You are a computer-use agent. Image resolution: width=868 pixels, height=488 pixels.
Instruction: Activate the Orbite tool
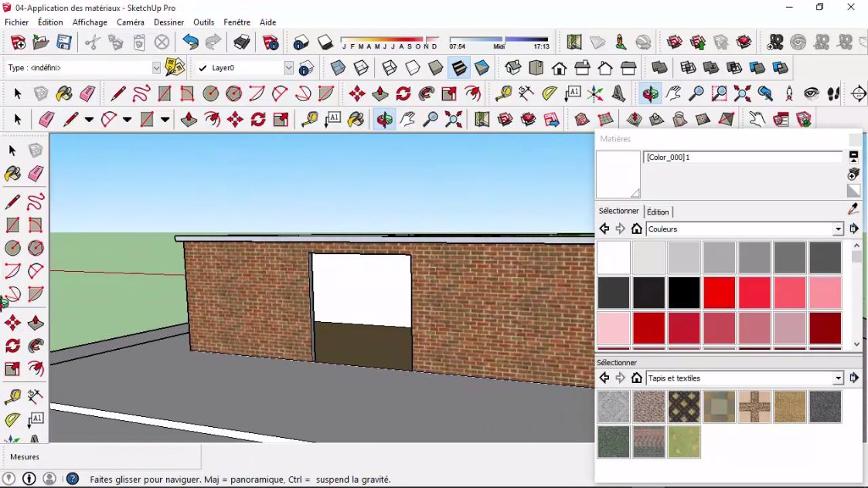click(383, 119)
